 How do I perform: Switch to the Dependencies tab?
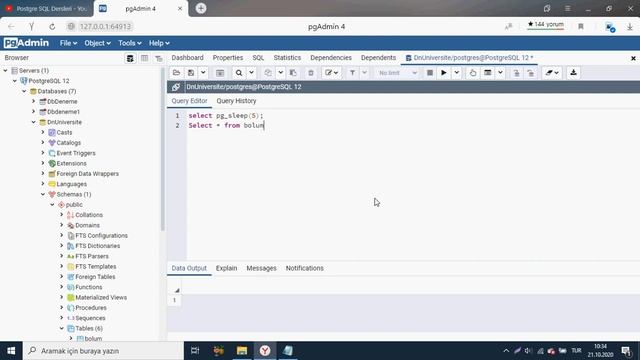pyautogui.click(x=331, y=58)
